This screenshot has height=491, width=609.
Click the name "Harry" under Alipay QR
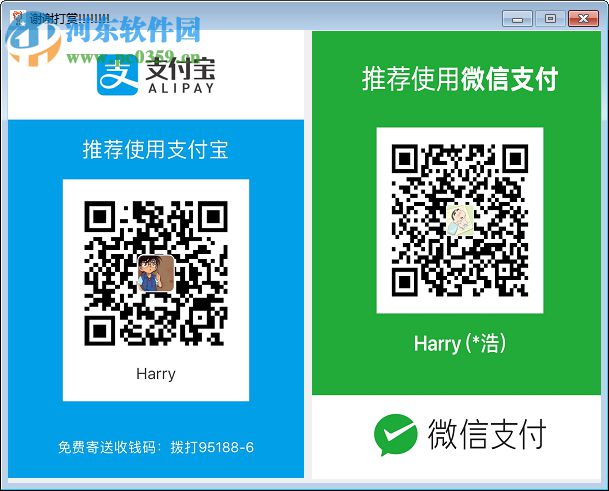(x=156, y=374)
